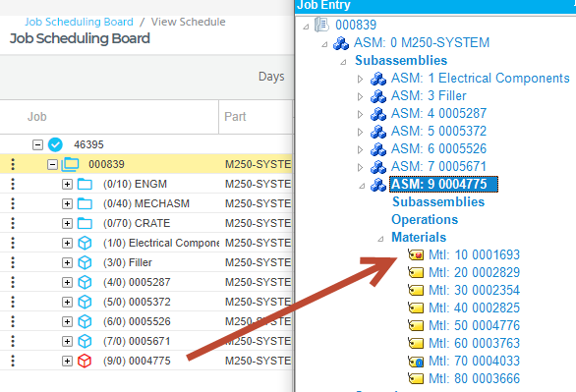The height and width of the screenshot is (392, 576).
Task: Click the cube icon for (7/0) 0005671
Action: coord(85,341)
